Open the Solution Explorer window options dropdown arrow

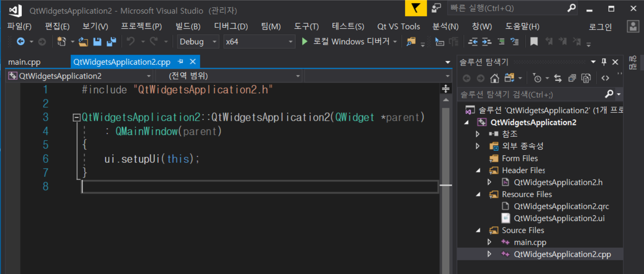tap(593, 62)
